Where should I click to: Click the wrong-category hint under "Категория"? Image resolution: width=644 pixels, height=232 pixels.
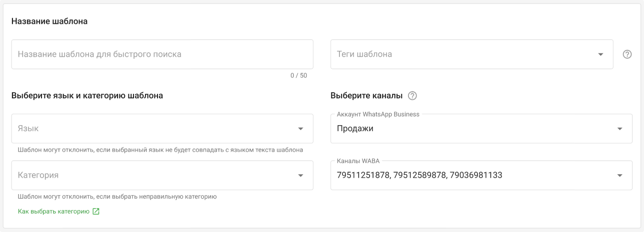(x=117, y=197)
